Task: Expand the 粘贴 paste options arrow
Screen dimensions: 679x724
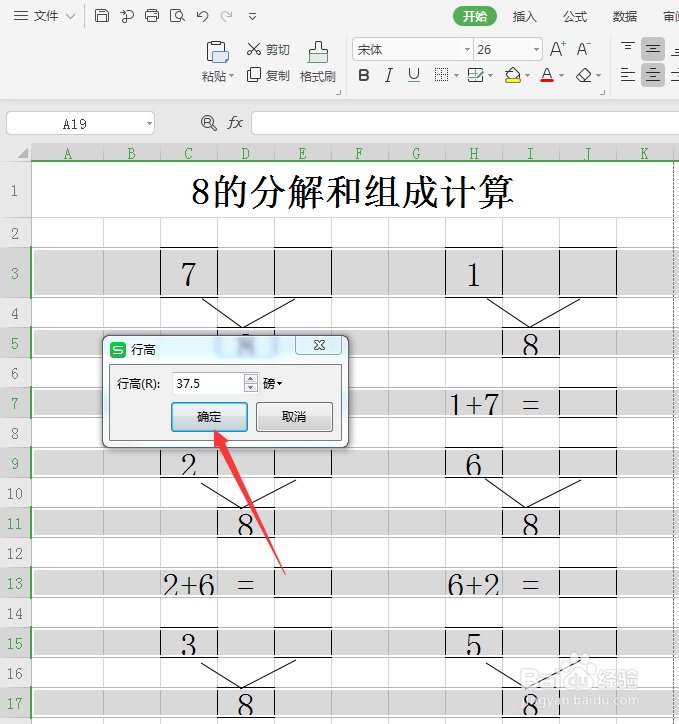Action: pyautogui.click(x=231, y=76)
